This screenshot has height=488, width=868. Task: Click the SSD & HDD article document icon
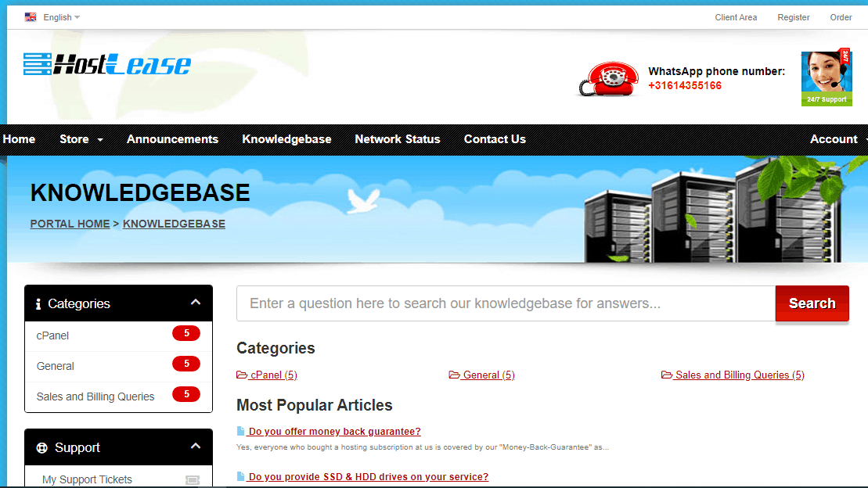241,476
